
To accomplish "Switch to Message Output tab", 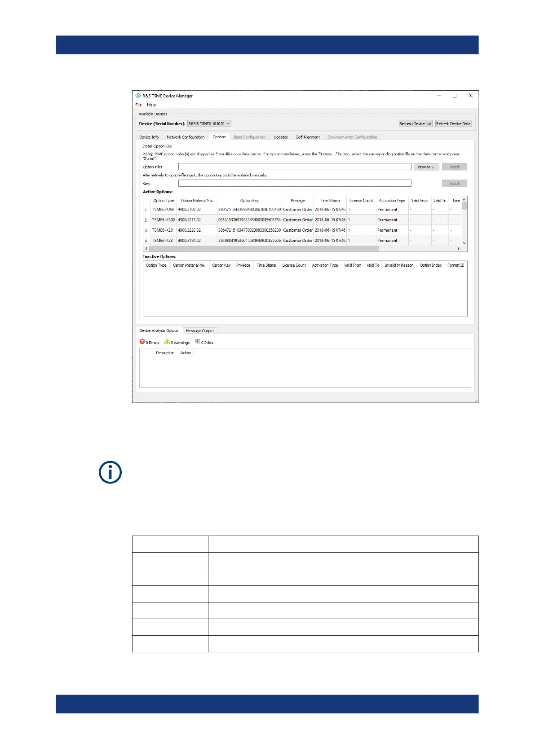I will tap(200, 331).
